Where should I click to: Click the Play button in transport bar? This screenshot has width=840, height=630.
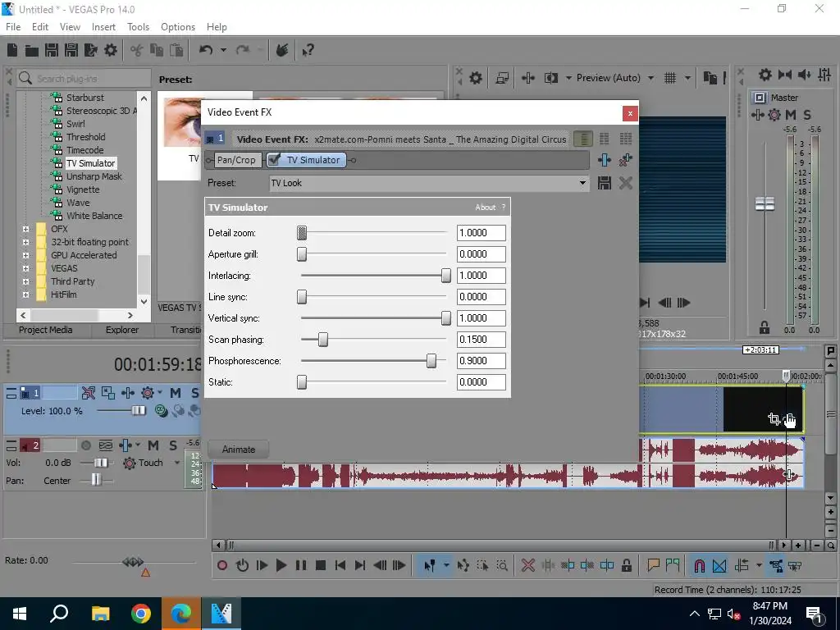281,565
